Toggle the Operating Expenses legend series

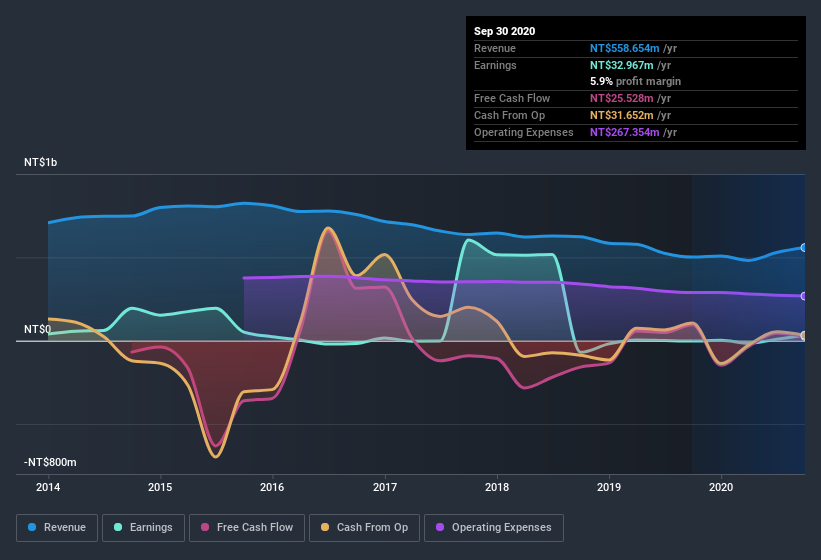pos(494,528)
